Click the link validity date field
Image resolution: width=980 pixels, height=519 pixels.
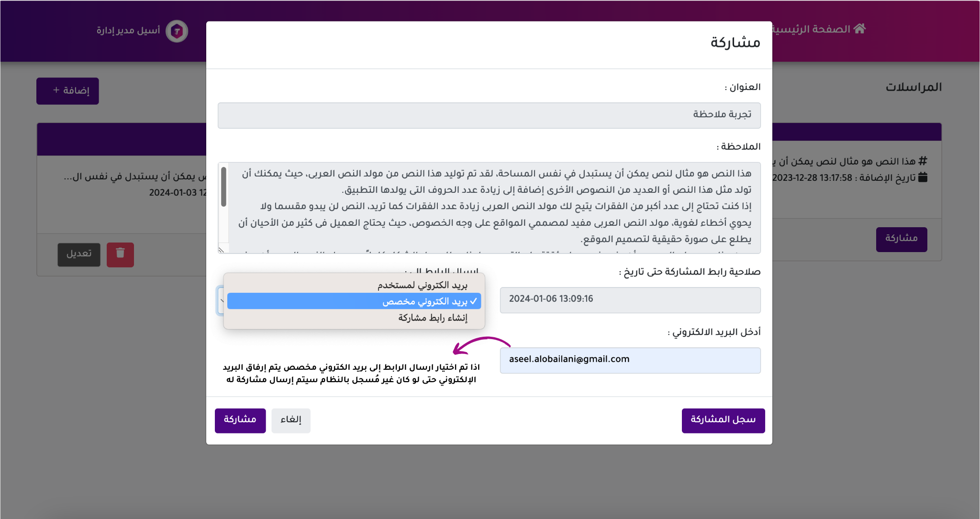pos(630,299)
